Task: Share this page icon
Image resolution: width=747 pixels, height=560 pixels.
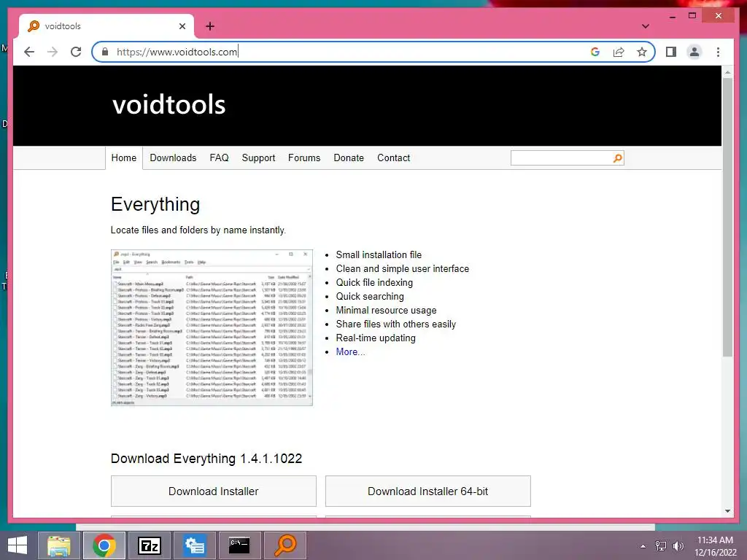Action: click(619, 52)
